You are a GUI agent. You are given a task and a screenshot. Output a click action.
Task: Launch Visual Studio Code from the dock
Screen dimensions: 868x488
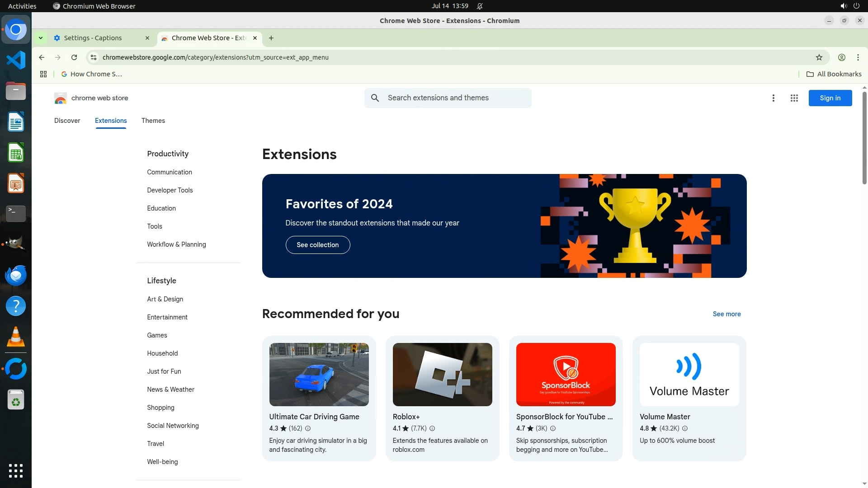click(x=16, y=60)
